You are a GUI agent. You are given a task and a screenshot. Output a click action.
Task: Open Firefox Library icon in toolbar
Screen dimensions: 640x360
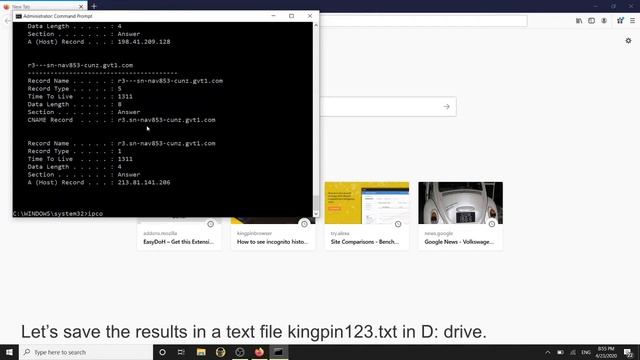tap(579, 21)
